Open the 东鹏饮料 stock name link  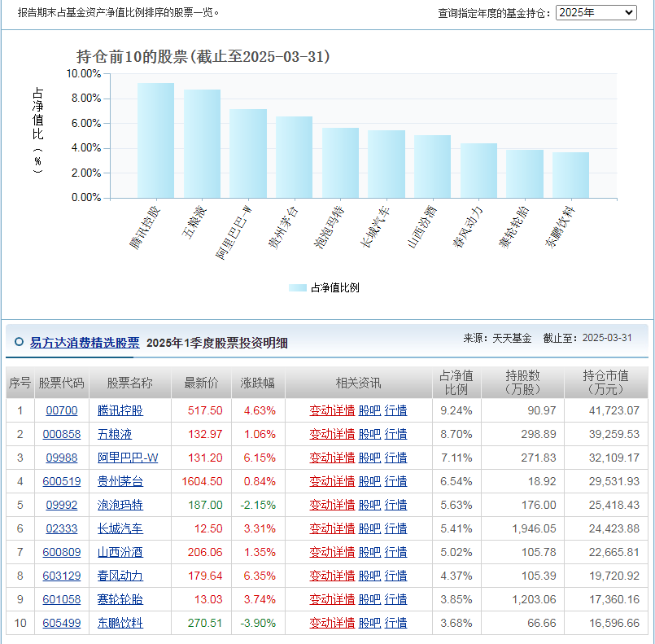pos(120,623)
